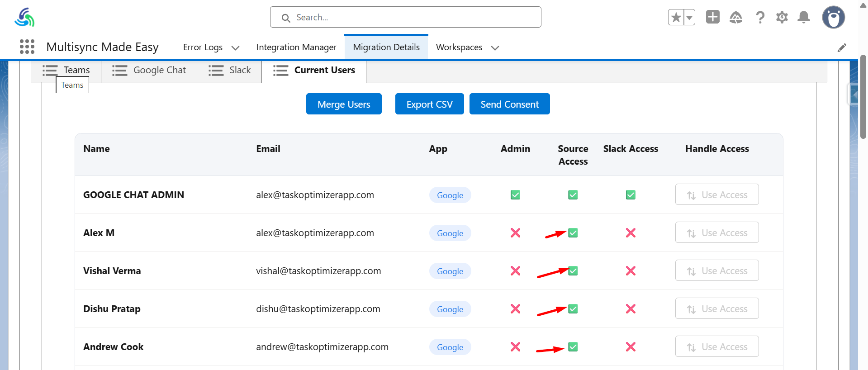The width and height of the screenshot is (868, 370).
Task: Click the Multisync logo icon
Action: pos(24,17)
